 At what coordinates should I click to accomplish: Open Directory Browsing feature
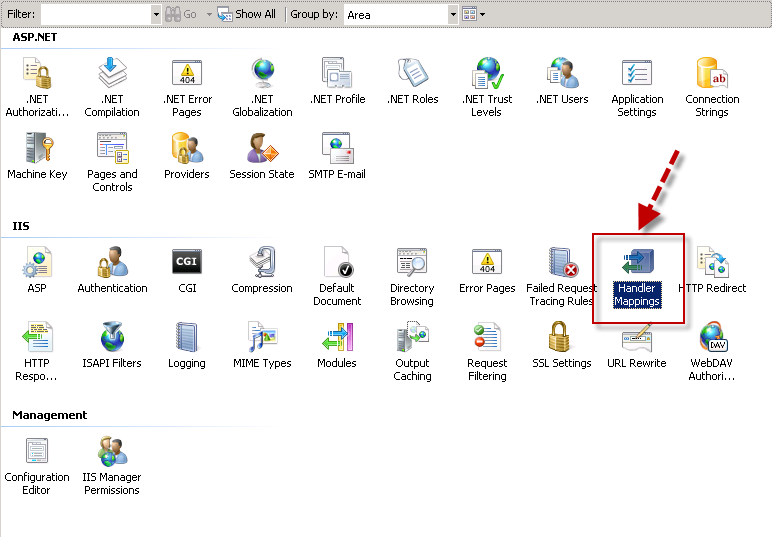(412, 276)
